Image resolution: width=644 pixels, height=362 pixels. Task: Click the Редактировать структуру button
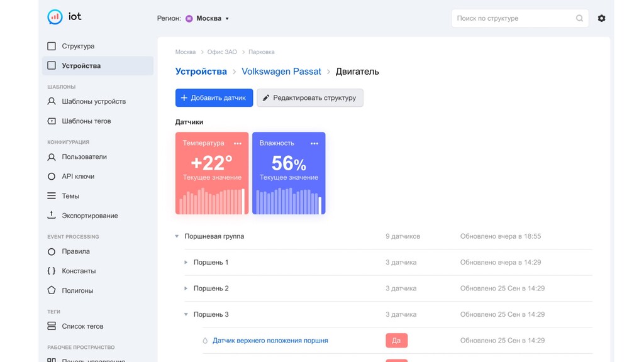coord(310,97)
